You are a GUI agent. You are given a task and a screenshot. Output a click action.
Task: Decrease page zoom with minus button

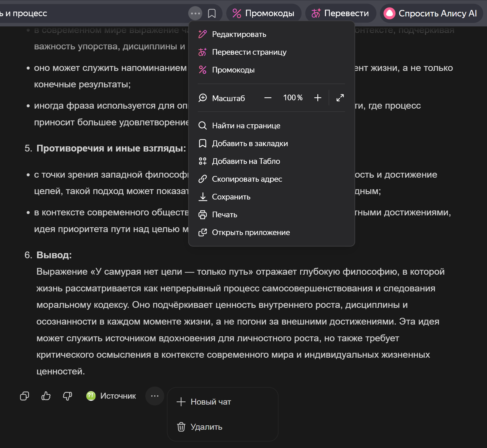click(268, 98)
